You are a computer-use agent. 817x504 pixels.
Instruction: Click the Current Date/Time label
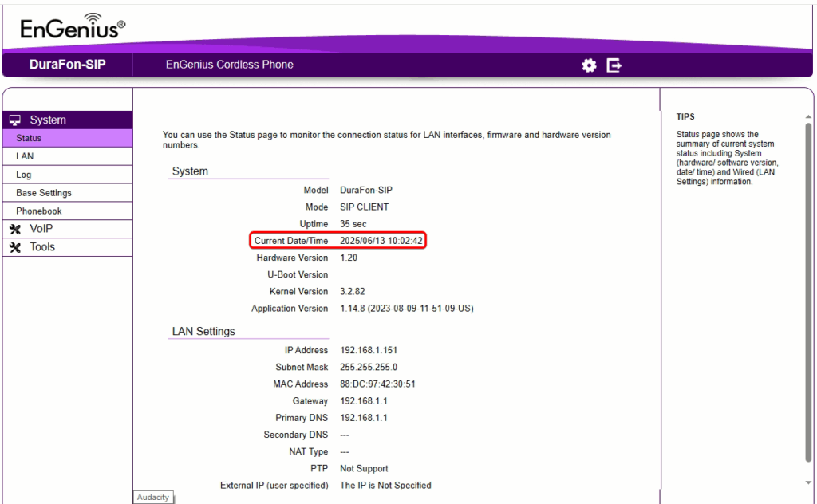[290, 241]
